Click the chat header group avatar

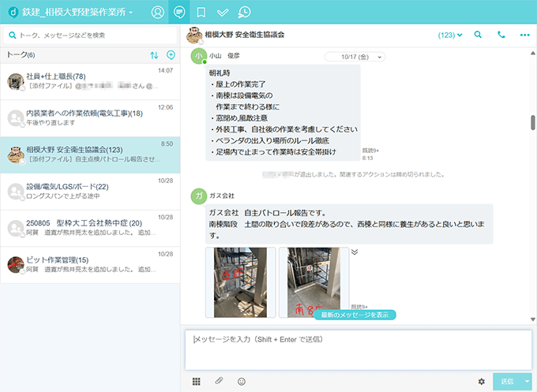pos(194,35)
